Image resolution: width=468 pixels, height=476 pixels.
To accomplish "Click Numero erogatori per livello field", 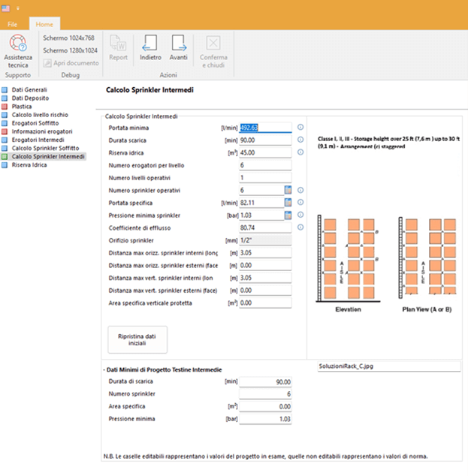I will point(265,165).
